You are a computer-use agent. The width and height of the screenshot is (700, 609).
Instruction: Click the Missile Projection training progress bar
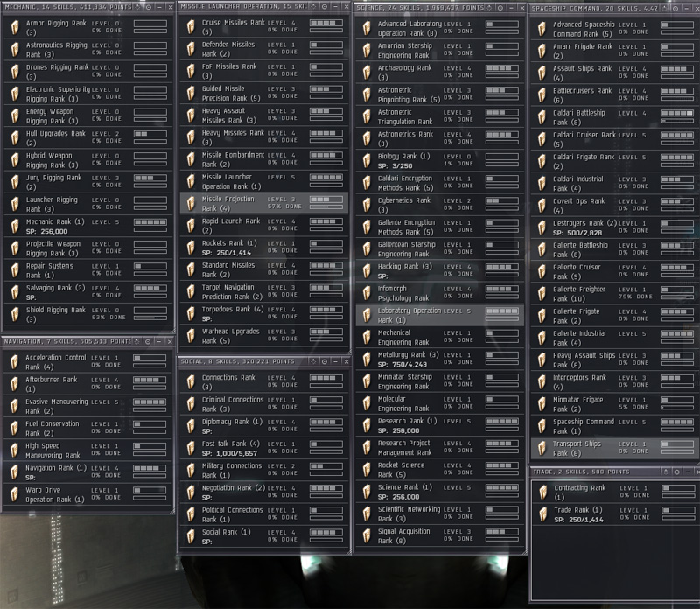(x=326, y=206)
